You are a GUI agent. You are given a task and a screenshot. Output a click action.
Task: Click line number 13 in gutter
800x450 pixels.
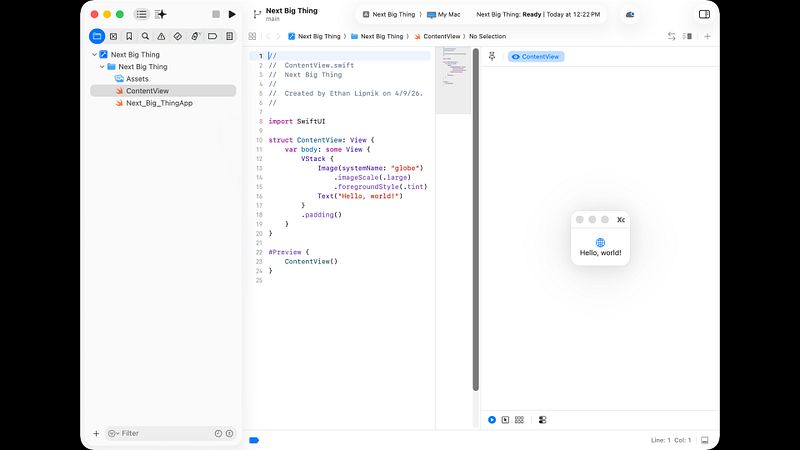[259, 168]
